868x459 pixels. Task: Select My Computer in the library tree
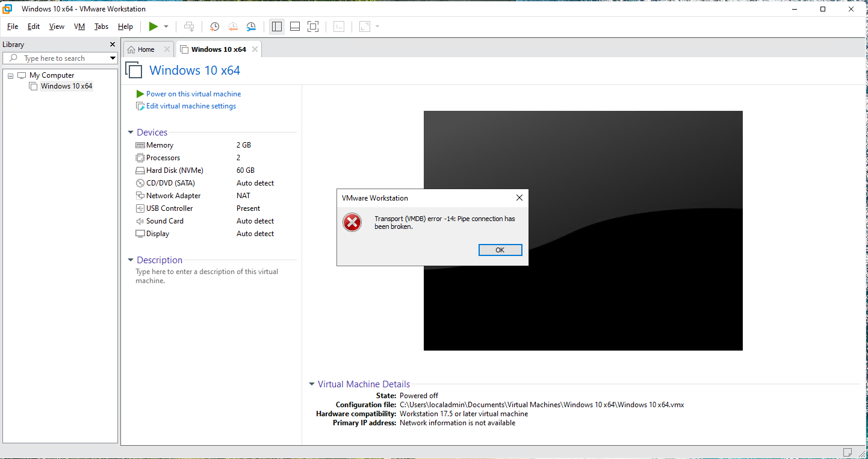(52, 75)
